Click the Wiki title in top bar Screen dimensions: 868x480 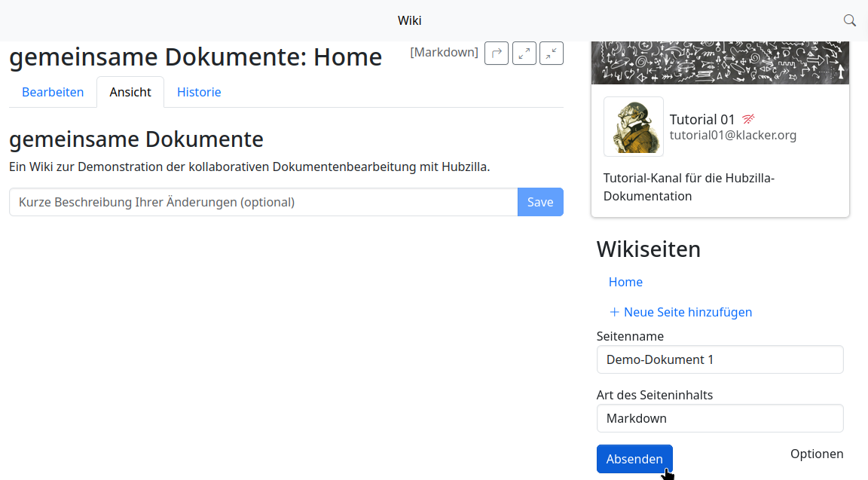pyautogui.click(x=410, y=20)
